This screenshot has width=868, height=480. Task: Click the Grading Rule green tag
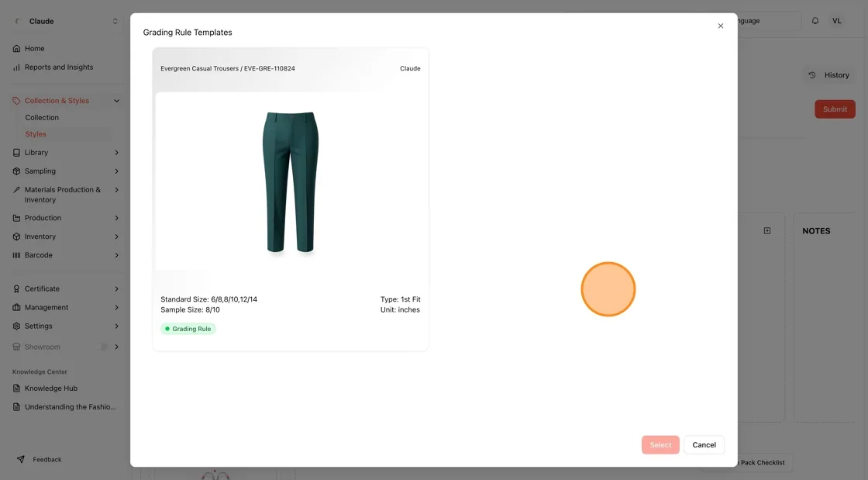pos(188,329)
